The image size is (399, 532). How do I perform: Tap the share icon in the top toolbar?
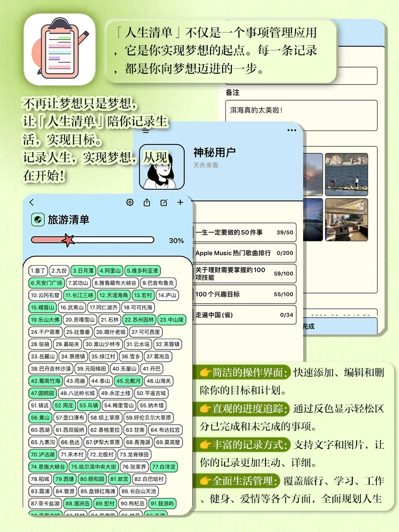146,202
